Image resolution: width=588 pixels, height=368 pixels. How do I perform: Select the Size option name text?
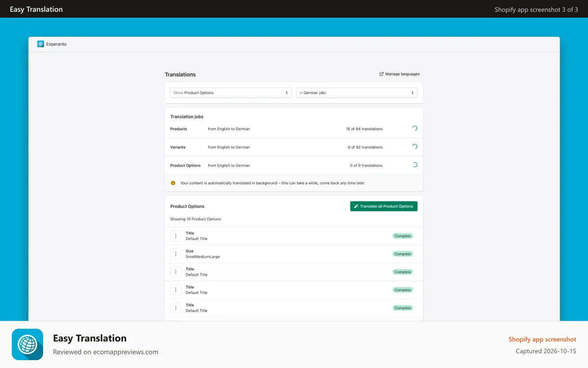(190, 251)
